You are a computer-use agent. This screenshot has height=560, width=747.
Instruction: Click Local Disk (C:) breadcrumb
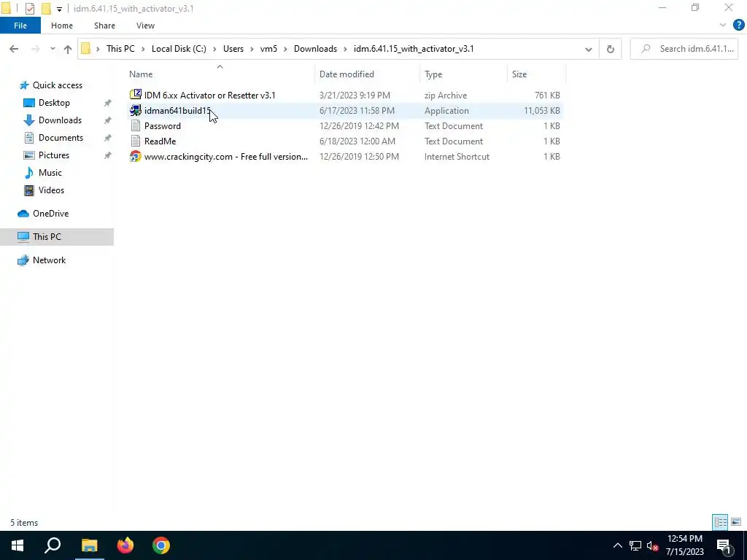pos(179,49)
